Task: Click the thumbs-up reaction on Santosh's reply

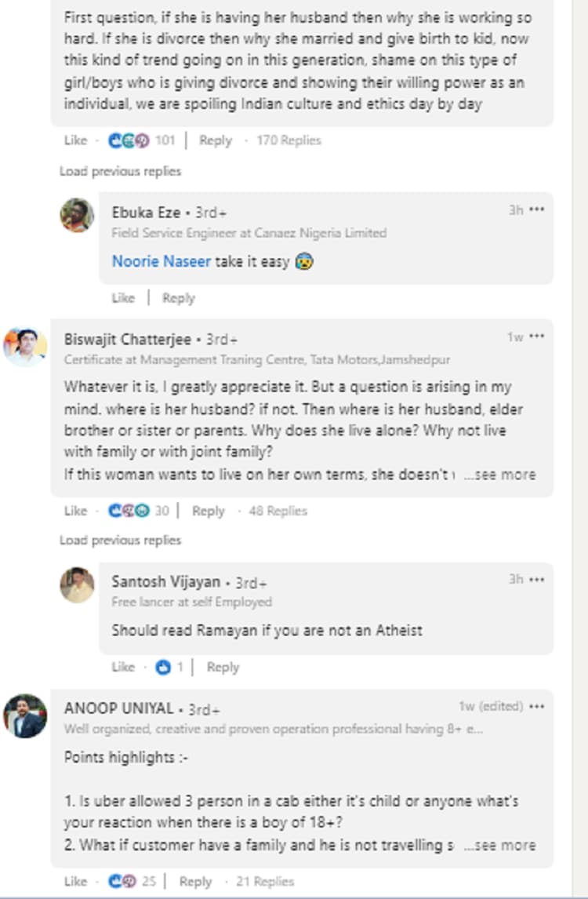Action: [x=163, y=667]
